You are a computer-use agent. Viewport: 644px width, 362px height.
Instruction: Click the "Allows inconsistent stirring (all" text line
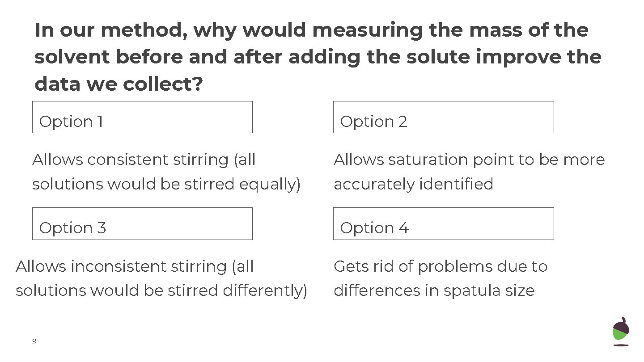(x=135, y=266)
